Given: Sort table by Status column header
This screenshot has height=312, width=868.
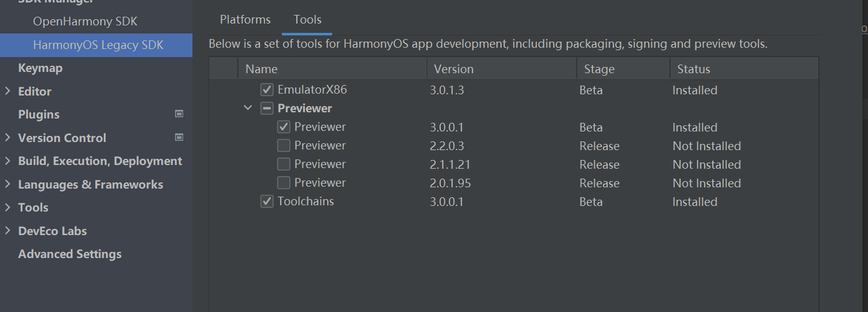Looking at the screenshot, I should 744,69.
